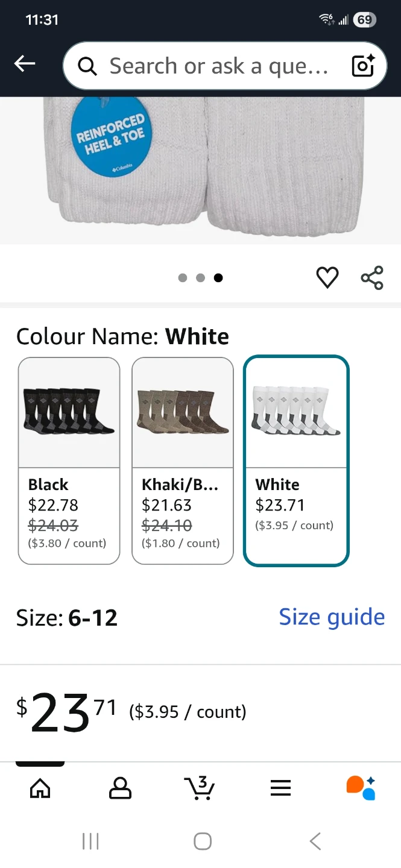Open the shopping cart with 3 items
Image resolution: width=401 pixels, height=868 pixels.
(x=200, y=787)
